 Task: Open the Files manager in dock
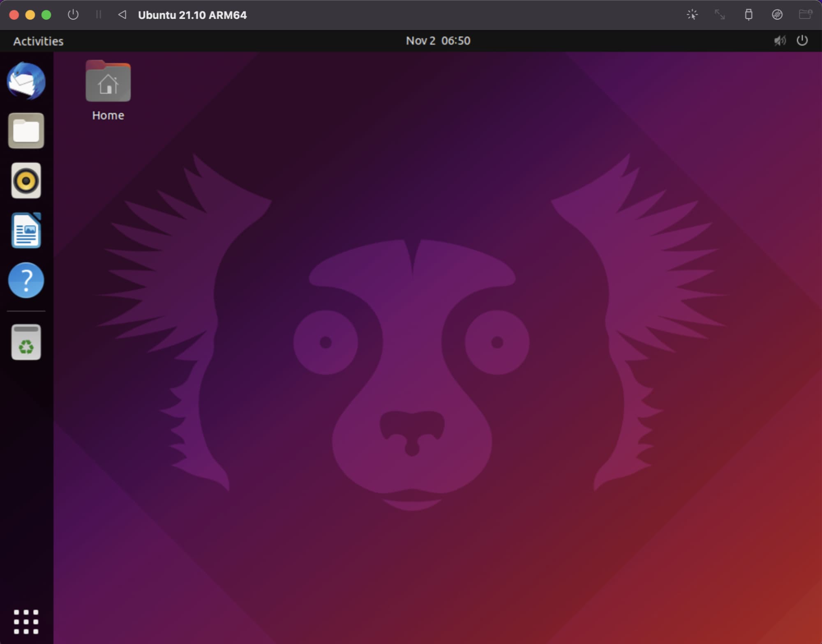[26, 131]
